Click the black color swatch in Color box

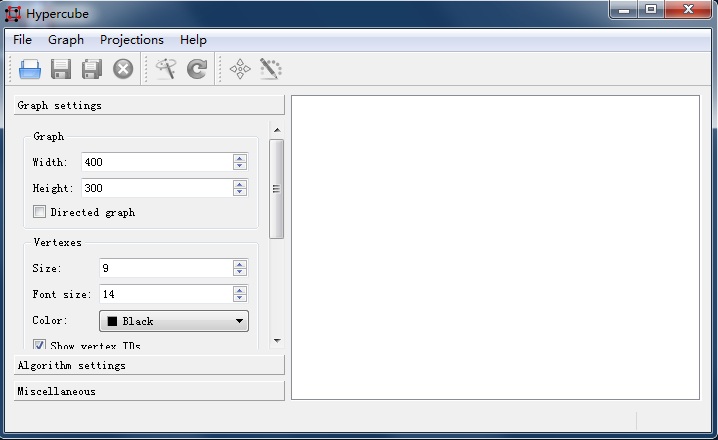click(x=112, y=321)
